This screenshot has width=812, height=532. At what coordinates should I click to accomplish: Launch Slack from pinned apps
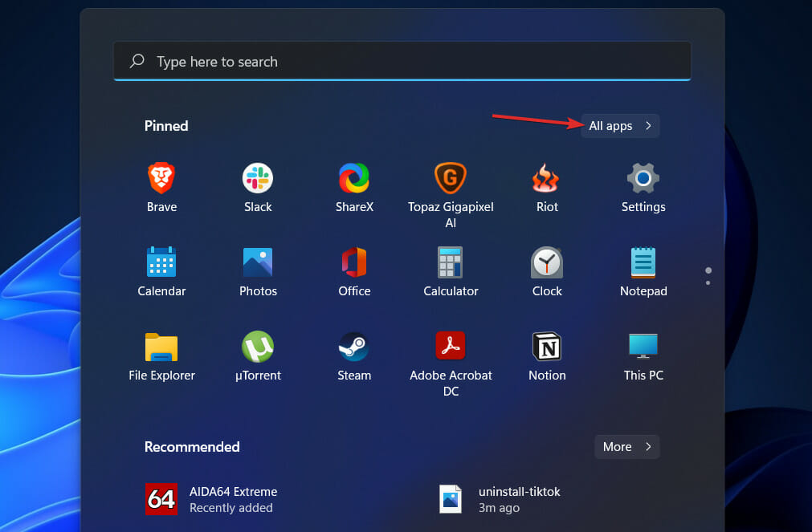coord(258,188)
